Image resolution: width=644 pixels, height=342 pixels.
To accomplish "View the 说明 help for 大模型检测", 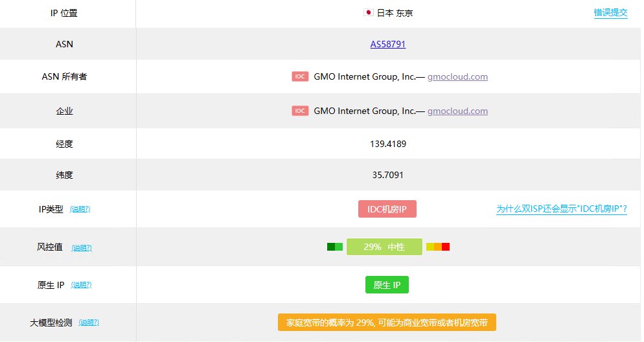I will [x=89, y=323].
